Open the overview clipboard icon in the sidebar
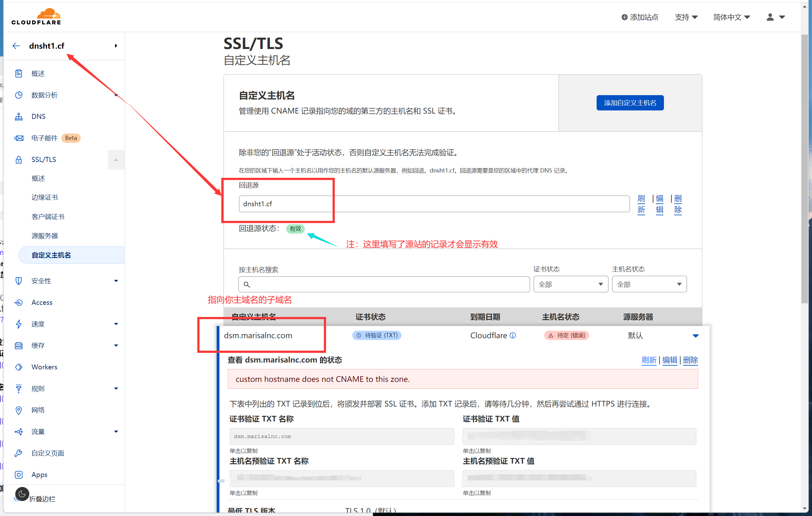Image resolution: width=812 pixels, height=516 pixels. [x=18, y=74]
